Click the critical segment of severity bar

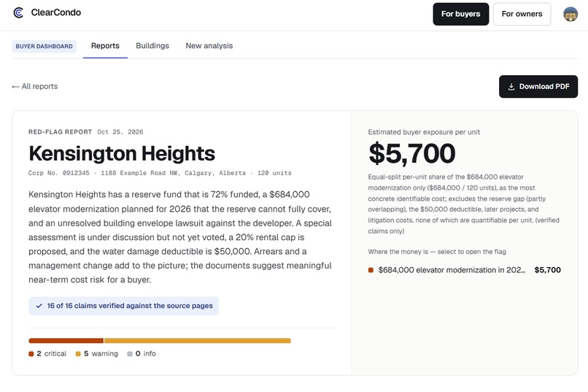pos(66,341)
